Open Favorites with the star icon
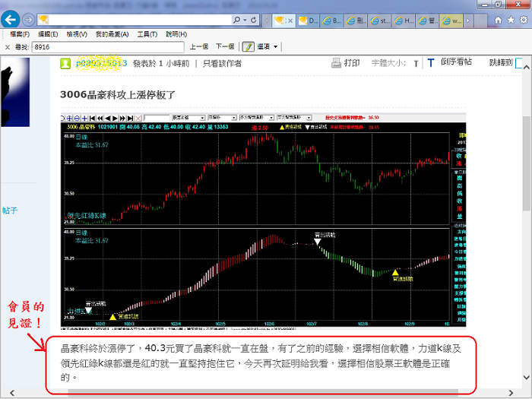 (511, 21)
